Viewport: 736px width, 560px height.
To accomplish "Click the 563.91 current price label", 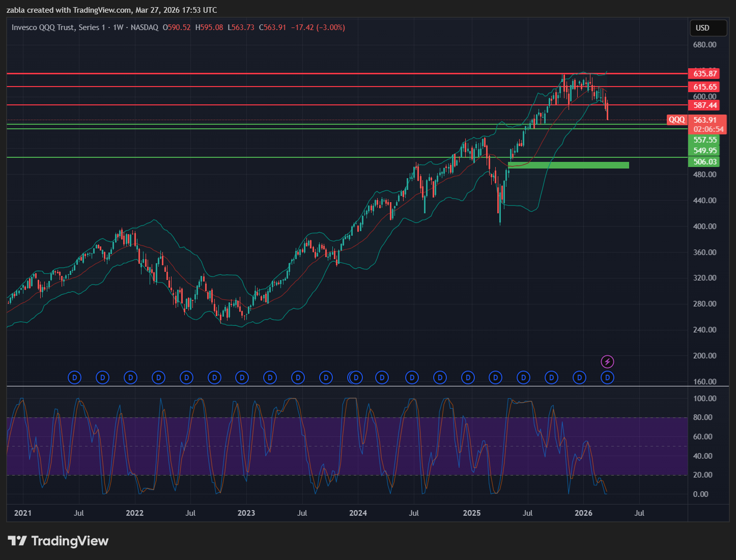I will 705,120.
